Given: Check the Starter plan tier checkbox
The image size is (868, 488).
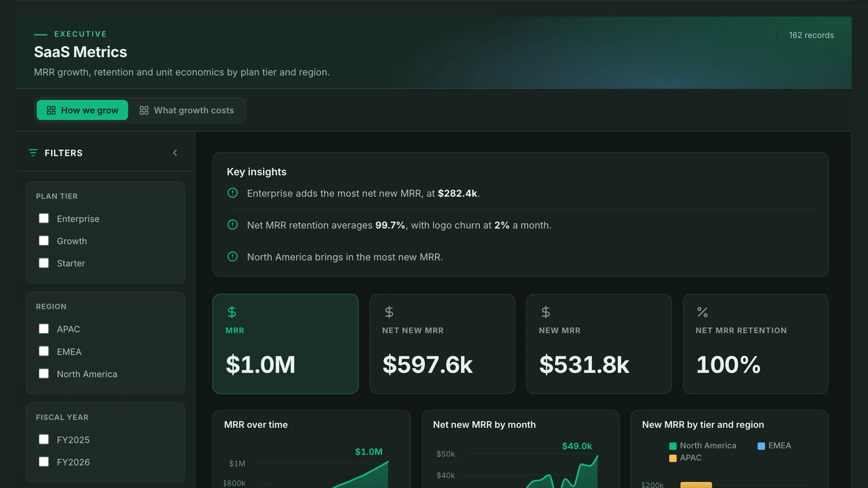Looking at the screenshot, I should tap(44, 263).
